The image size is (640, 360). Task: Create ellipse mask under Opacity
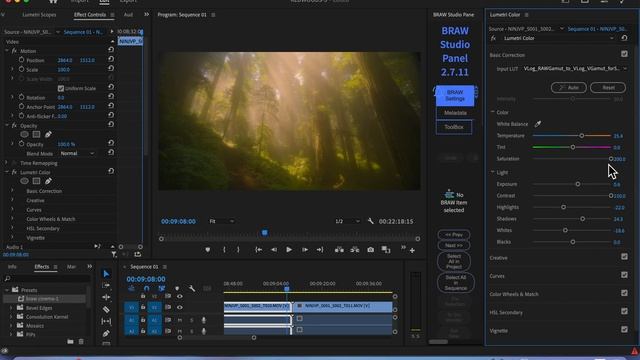coord(24,134)
